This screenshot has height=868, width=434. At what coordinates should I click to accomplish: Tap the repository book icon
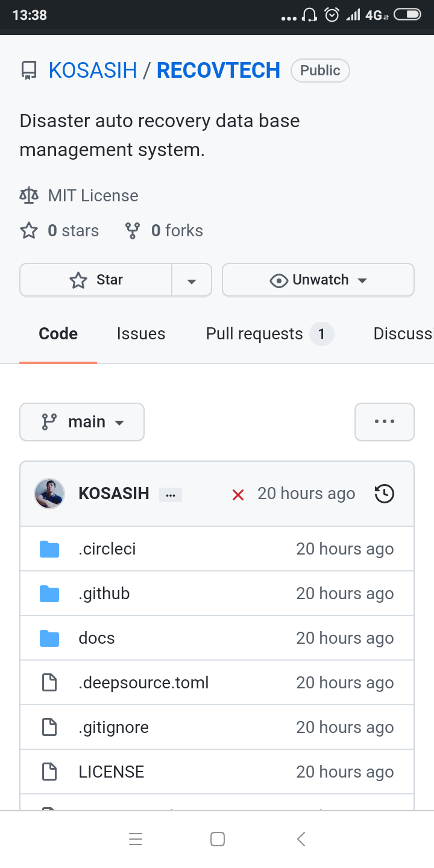pyautogui.click(x=28, y=71)
